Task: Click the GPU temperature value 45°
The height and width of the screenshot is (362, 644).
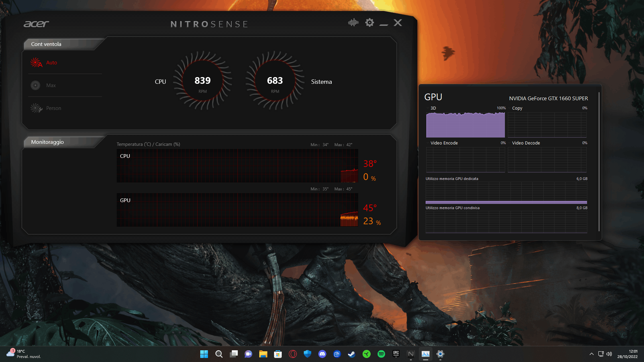Action: point(370,208)
